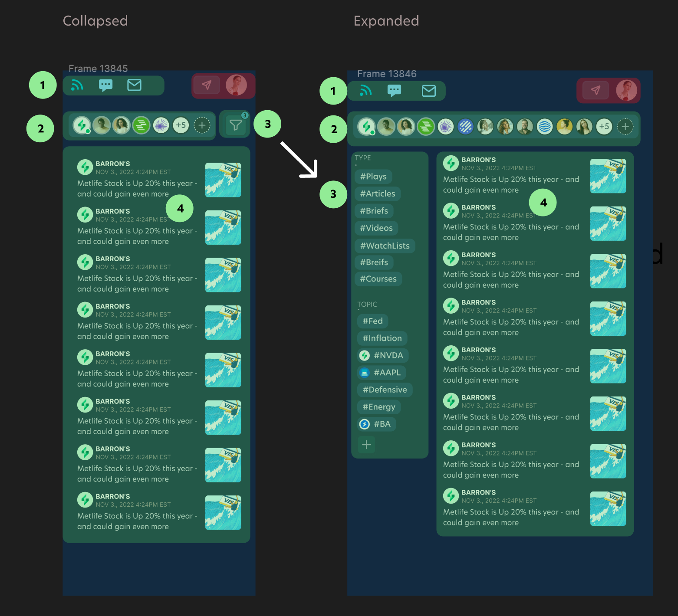Expand the +5 avatars overflow bubble
Image resolution: width=678 pixels, height=616 pixels.
(x=181, y=125)
